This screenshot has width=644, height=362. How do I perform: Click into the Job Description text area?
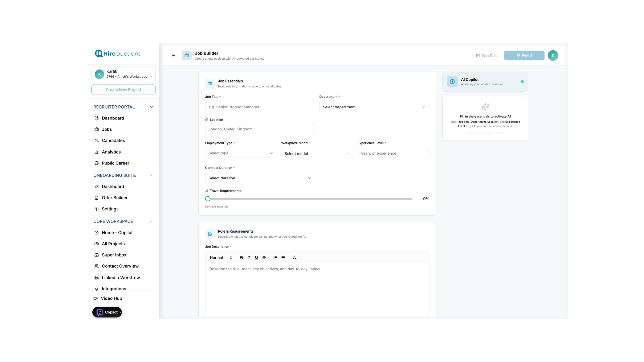pos(317,290)
